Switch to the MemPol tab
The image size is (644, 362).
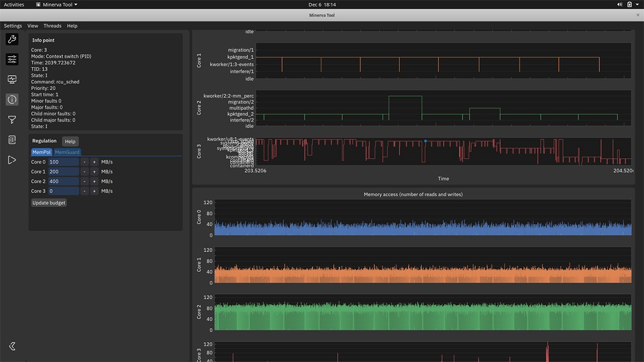click(x=41, y=152)
